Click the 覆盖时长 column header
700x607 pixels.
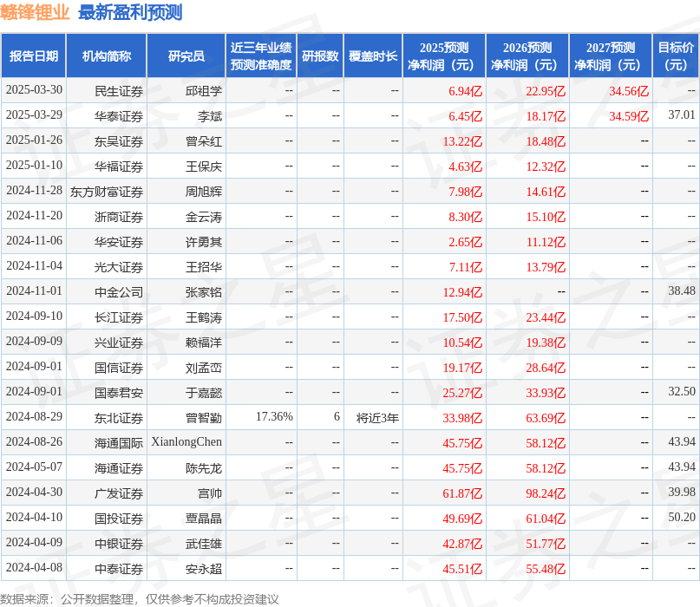pos(373,55)
